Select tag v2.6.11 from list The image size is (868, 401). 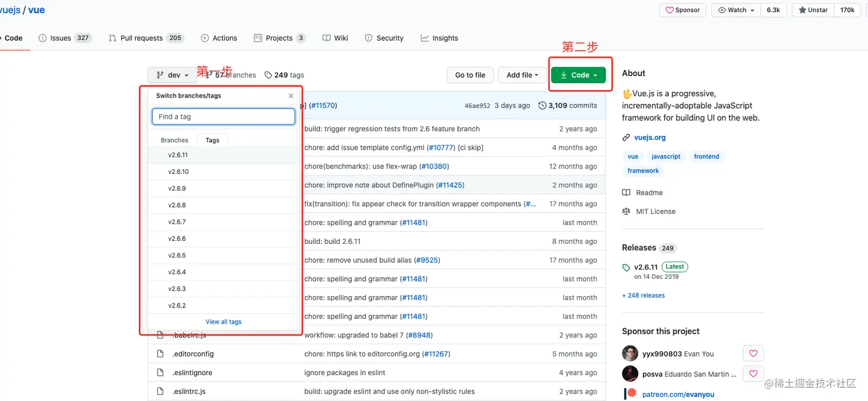coord(224,155)
